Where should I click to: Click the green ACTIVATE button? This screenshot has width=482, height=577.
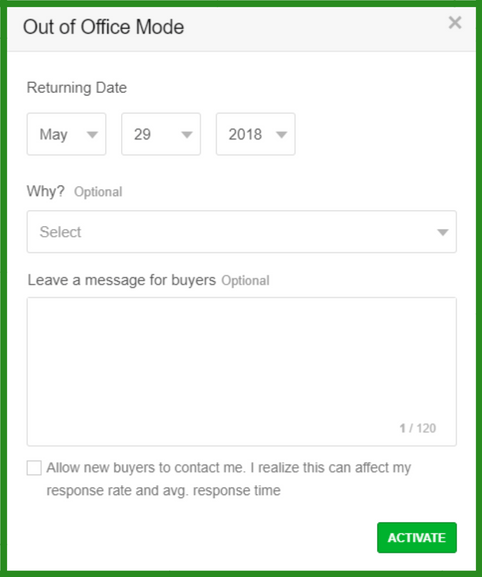[x=417, y=538]
